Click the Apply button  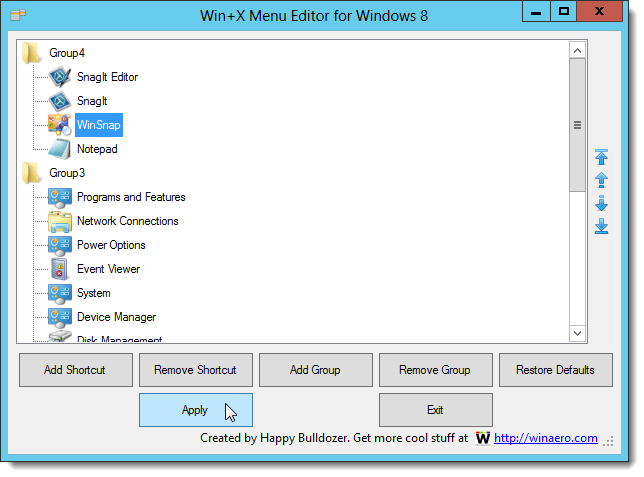point(196,410)
